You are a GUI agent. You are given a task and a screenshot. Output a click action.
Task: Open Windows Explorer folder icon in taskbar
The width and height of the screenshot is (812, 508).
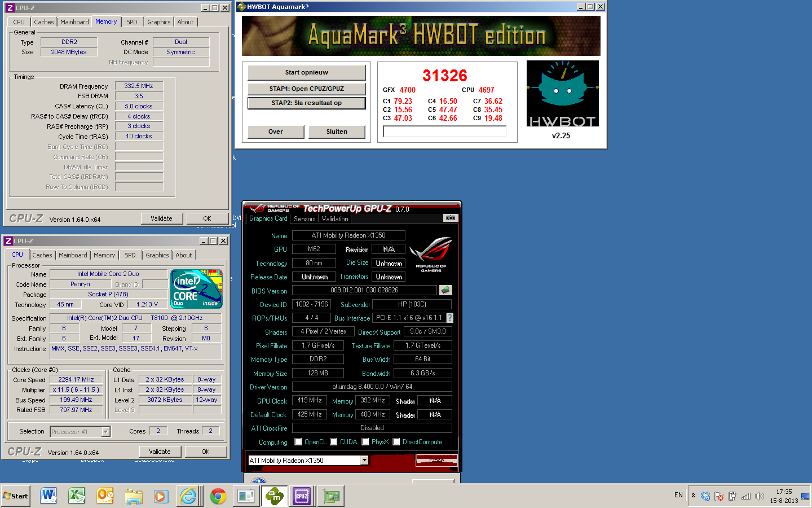click(134, 496)
